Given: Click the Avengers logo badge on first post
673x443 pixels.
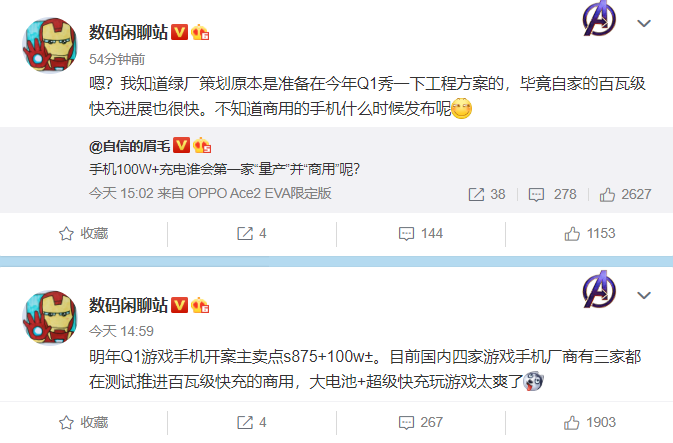Looking at the screenshot, I should [599, 18].
